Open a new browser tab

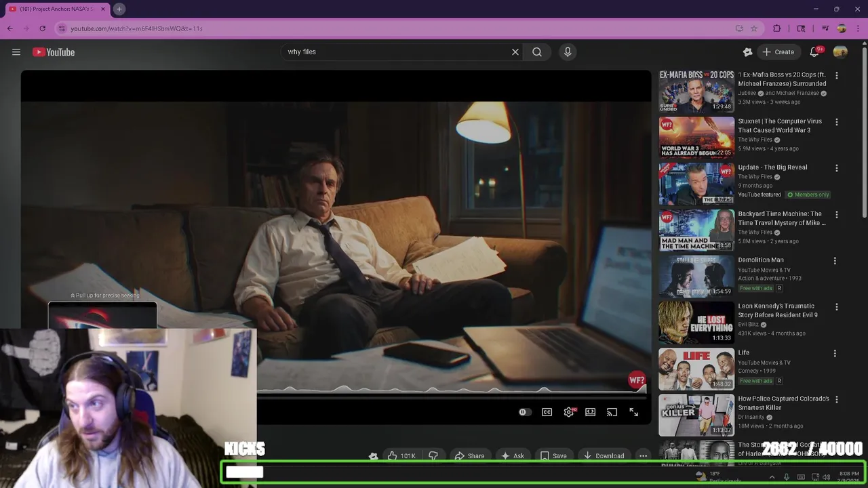[x=119, y=9]
